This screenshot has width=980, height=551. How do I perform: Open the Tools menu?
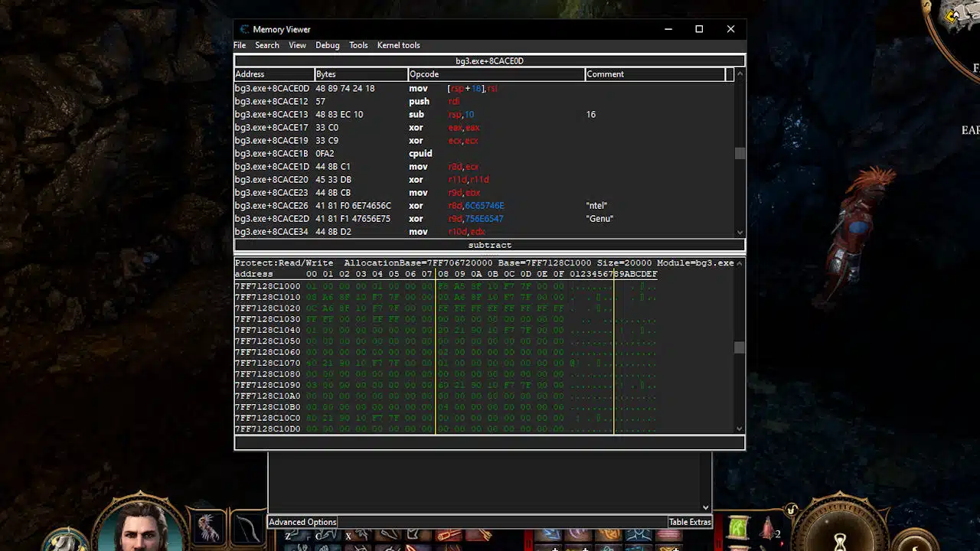[358, 45]
